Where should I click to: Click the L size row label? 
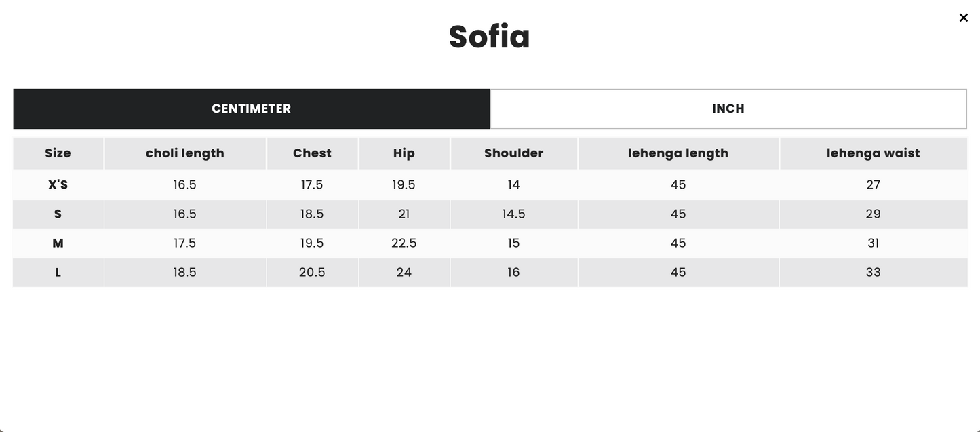pyautogui.click(x=58, y=272)
